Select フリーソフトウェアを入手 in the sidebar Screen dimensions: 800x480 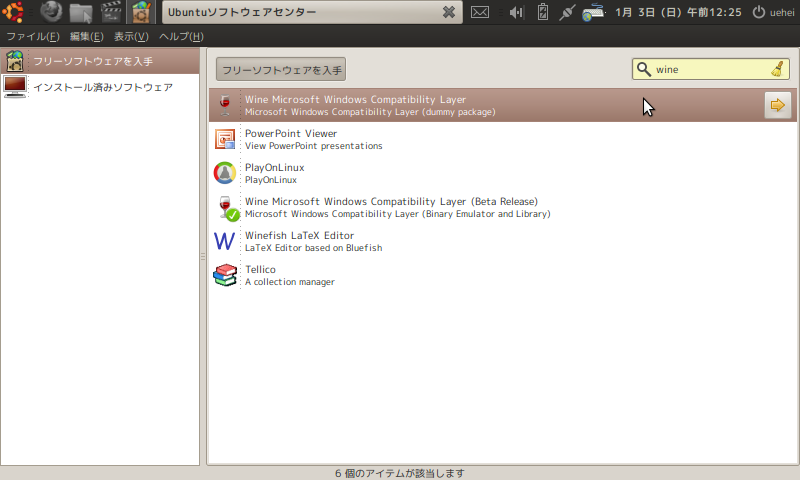click(x=100, y=61)
